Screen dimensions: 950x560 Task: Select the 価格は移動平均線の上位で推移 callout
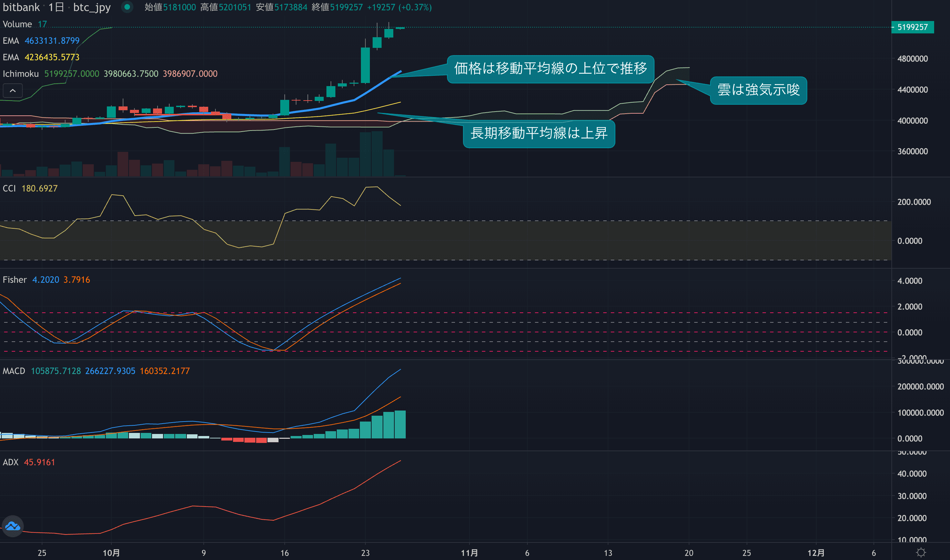pyautogui.click(x=550, y=69)
